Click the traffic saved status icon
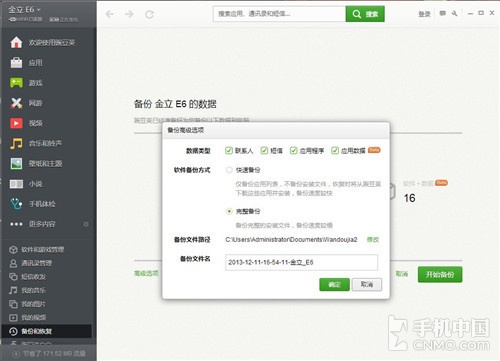 (16, 354)
